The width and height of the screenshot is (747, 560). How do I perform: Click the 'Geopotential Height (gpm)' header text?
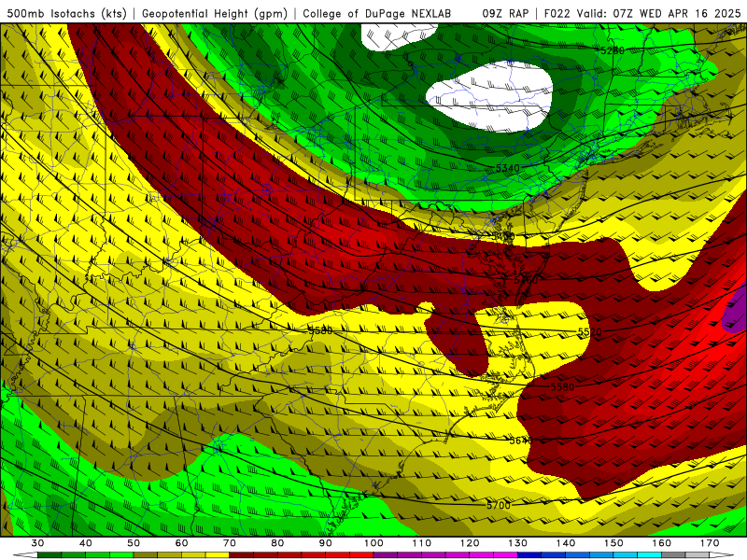point(215,13)
